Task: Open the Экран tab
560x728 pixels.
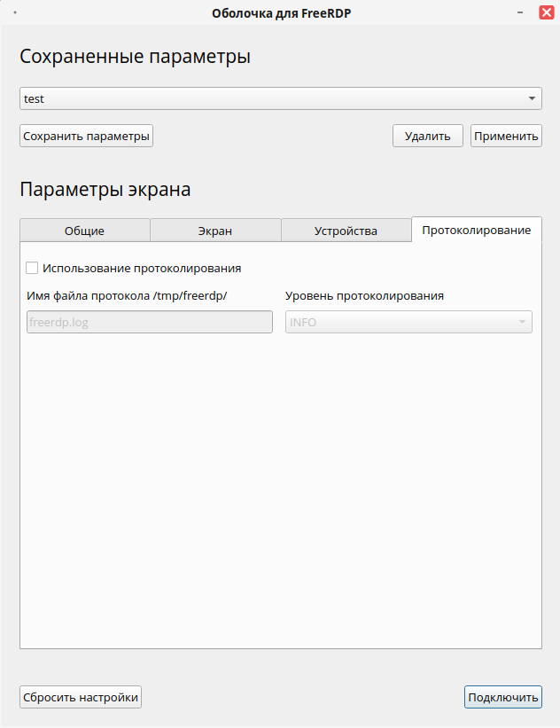Action: click(215, 231)
